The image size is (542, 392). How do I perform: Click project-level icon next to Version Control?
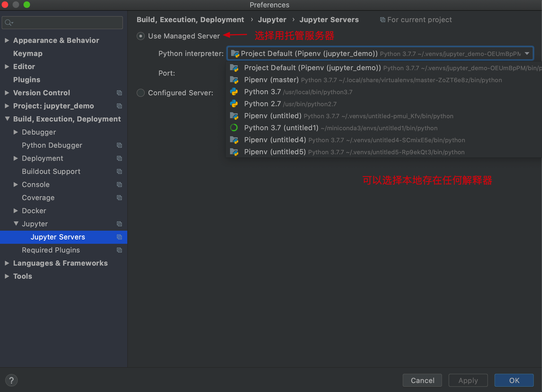tap(119, 93)
